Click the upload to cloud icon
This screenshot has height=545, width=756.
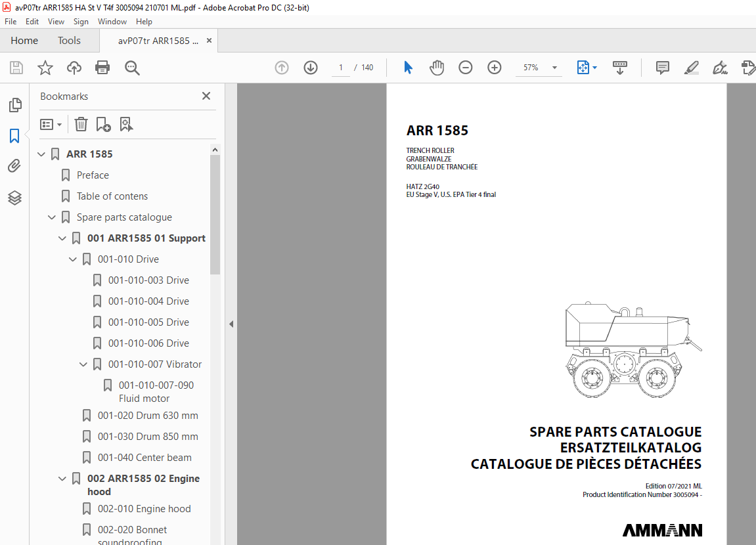(74, 68)
